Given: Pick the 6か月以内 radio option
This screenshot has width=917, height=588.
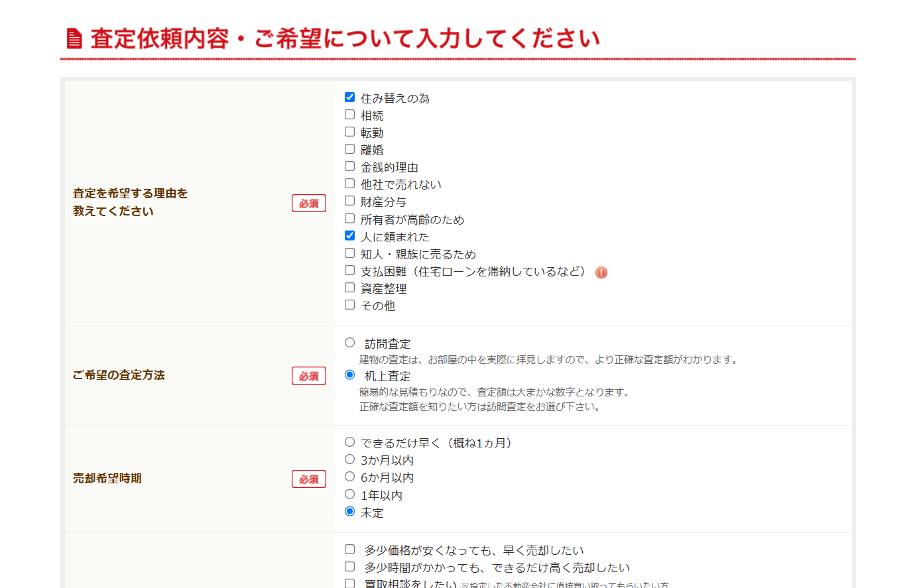Looking at the screenshot, I should click(x=349, y=477).
